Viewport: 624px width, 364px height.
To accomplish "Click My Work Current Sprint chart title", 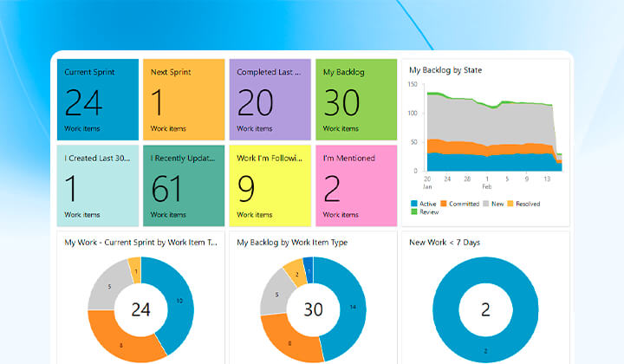I will 141,243.
